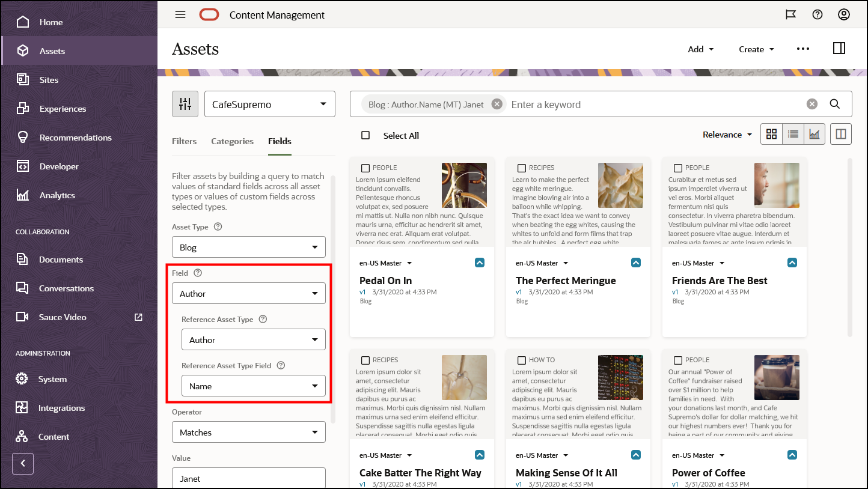Open Analytics in the sidebar
This screenshot has width=868, height=489.
(57, 195)
